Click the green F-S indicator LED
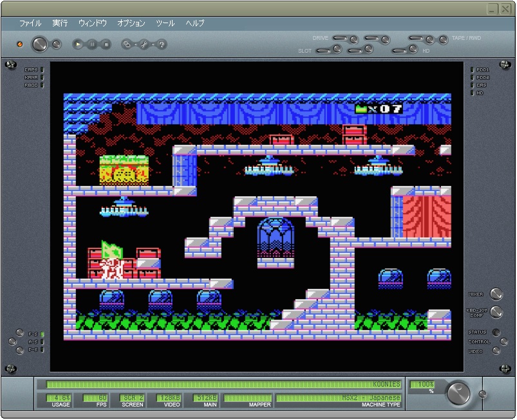The width and height of the screenshot is (517, 420). pos(42,334)
